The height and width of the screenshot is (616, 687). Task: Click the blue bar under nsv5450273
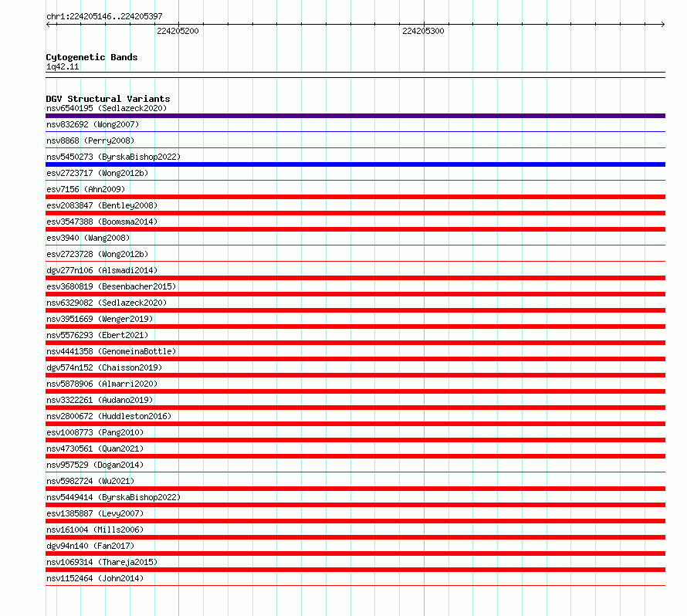click(x=355, y=164)
